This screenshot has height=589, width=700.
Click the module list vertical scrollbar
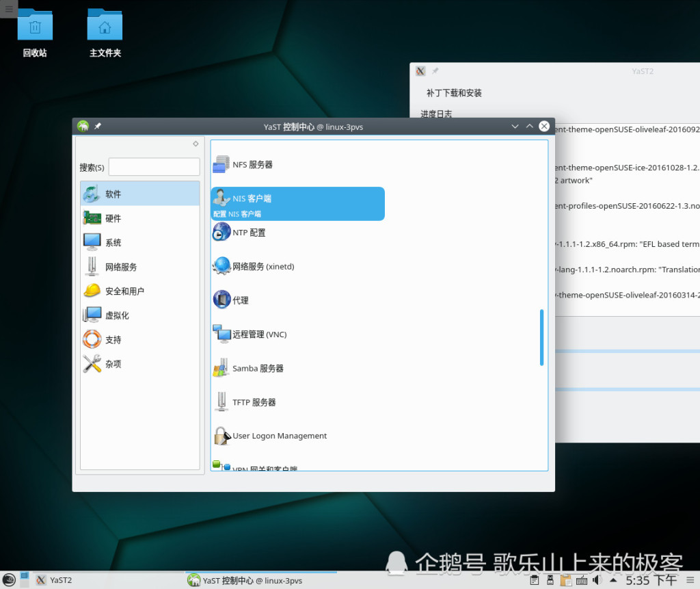coord(541,337)
